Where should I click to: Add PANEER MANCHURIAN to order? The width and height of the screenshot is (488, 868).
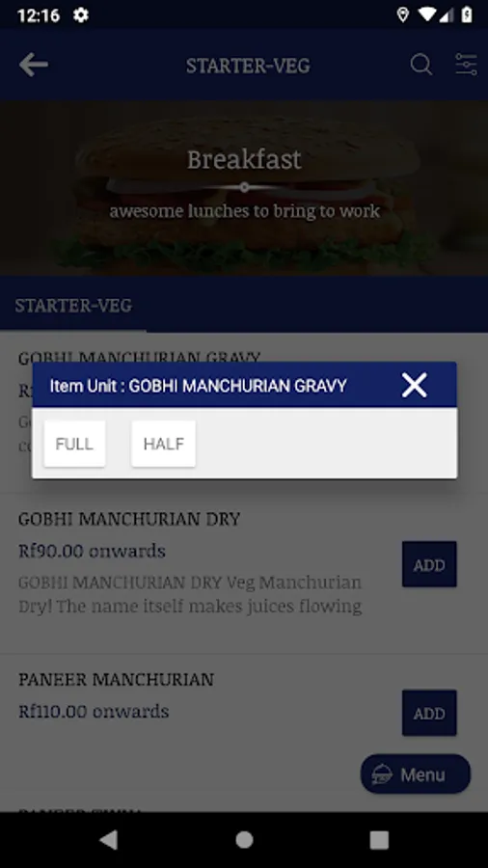tap(429, 713)
